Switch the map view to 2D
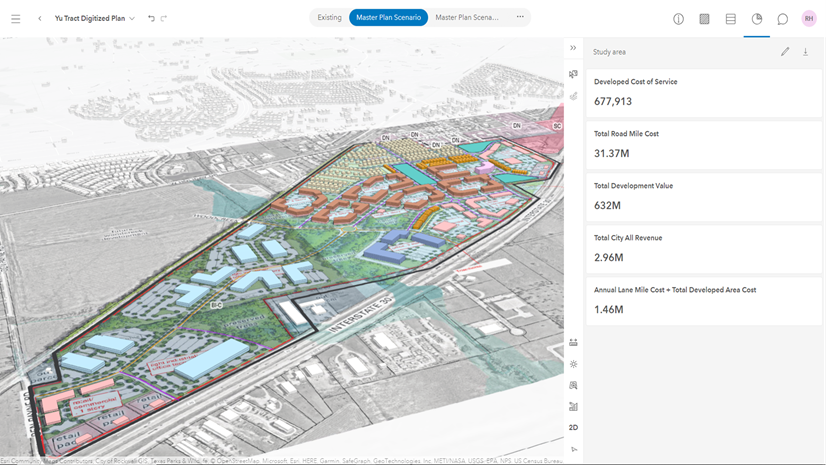 click(573, 427)
